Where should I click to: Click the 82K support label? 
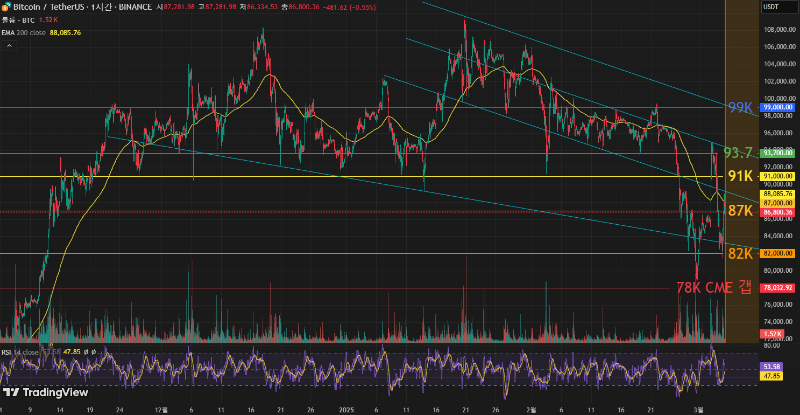(x=740, y=253)
